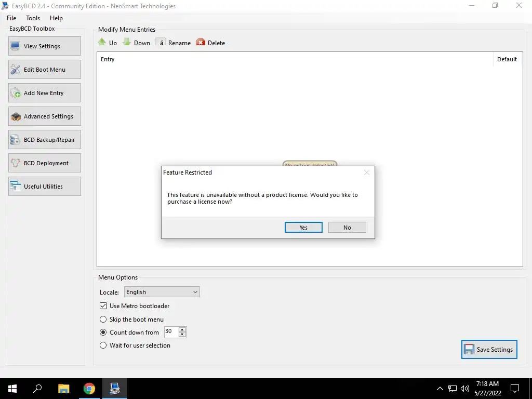
Task: Close the Feature Restricted dialog
Action: pyautogui.click(x=366, y=172)
